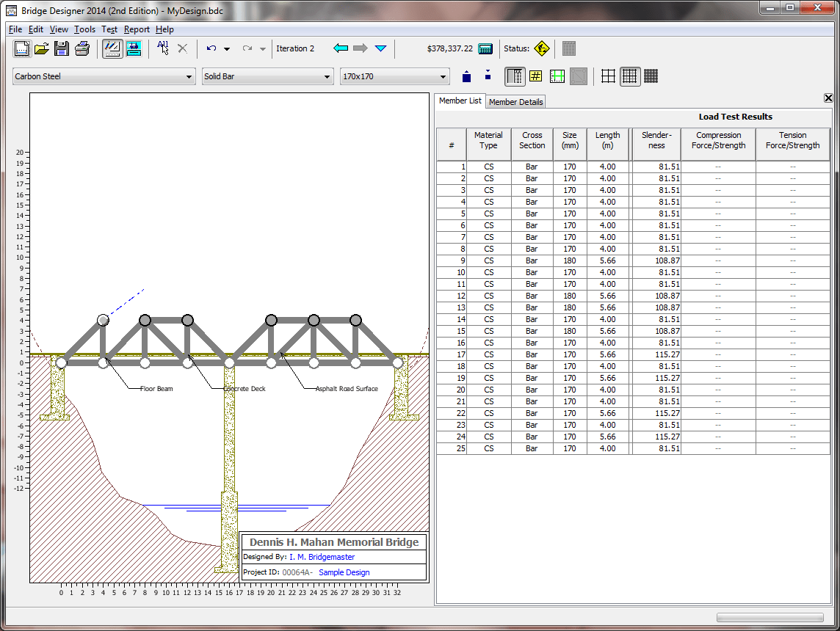Open the Carbon Steel material dropdown
Screen dimensions: 840x631
coord(189,76)
